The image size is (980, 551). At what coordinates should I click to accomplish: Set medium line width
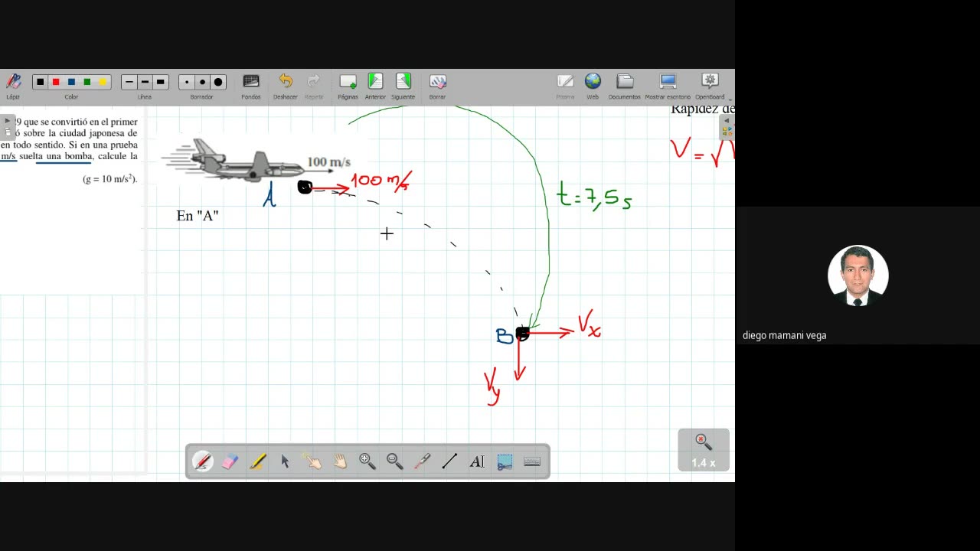pyautogui.click(x=145, y=82)
